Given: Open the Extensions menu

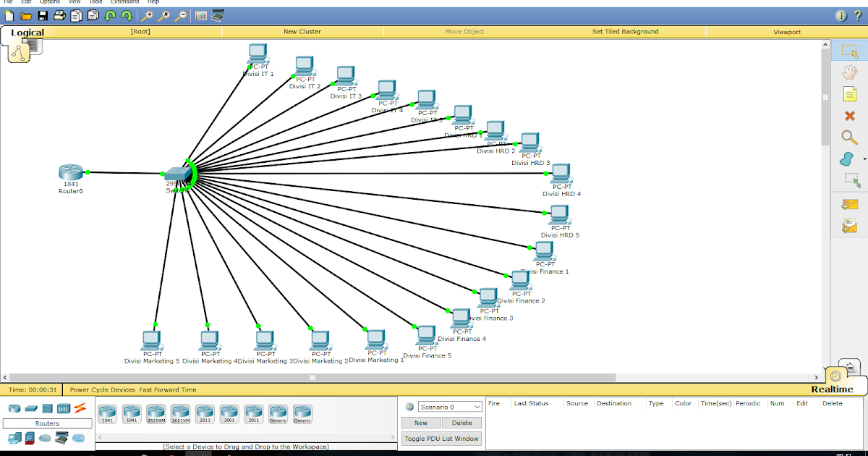Looking at the screenshot, I should (124, 2).
